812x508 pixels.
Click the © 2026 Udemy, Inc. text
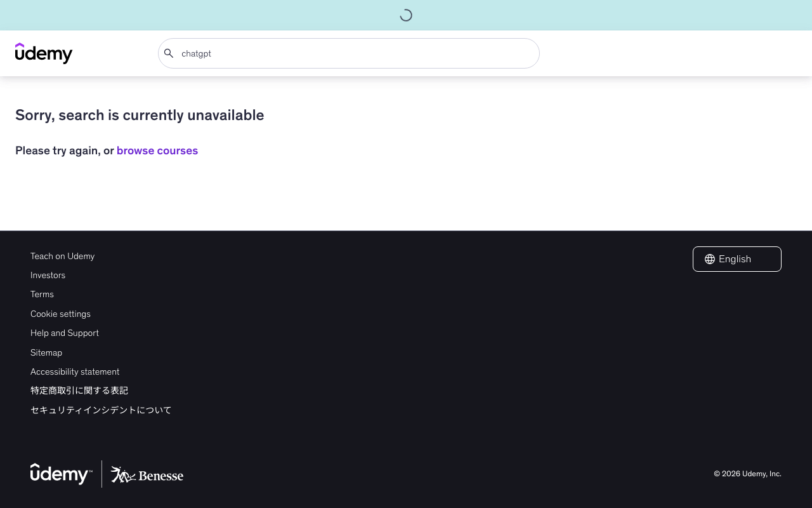coord(747,474)
